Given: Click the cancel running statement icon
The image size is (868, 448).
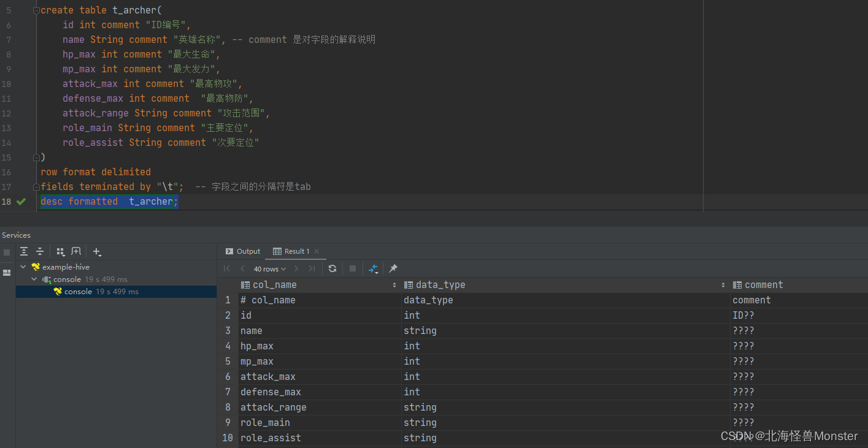Looking at the screenshot, I should (x=353, y=268).
